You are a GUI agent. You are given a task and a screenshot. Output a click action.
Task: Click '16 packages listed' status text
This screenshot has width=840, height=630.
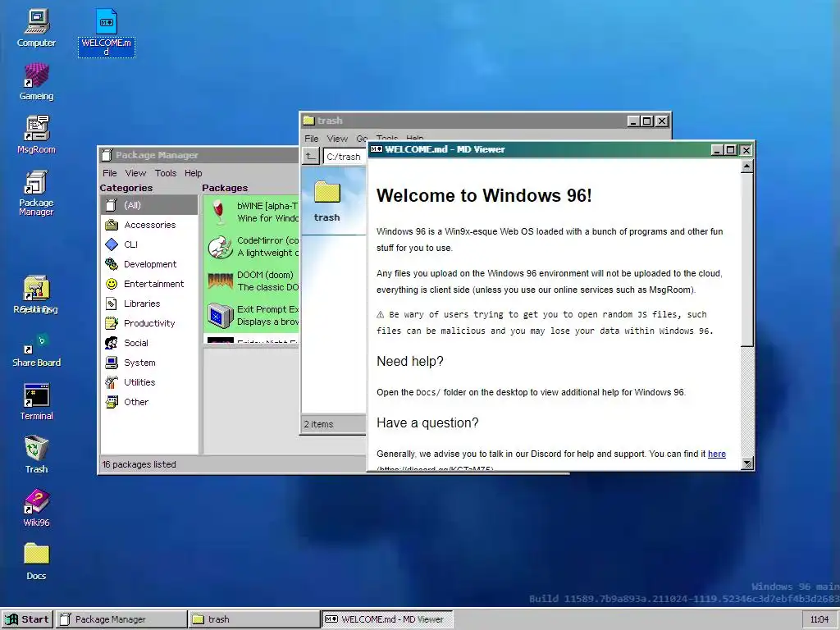139,464
